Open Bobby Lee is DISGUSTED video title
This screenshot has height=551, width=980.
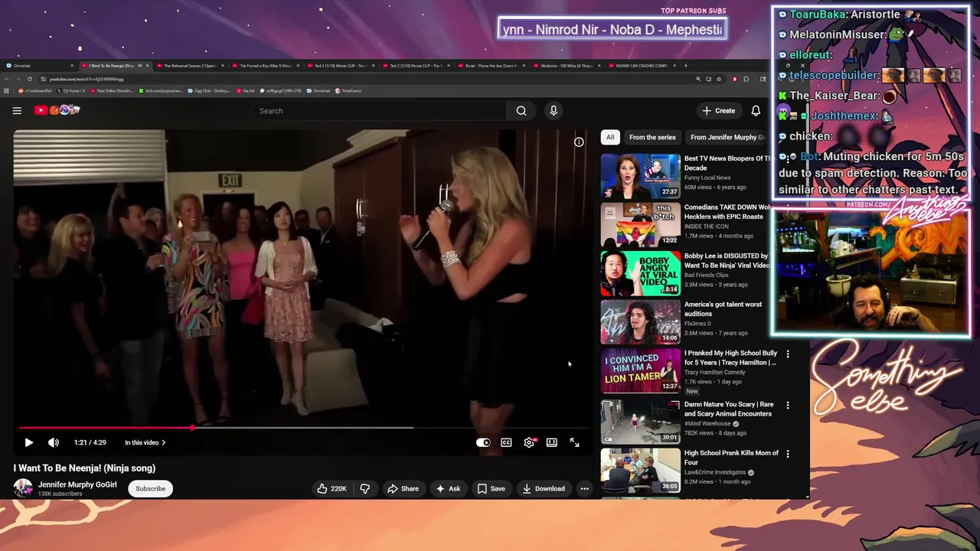727,261
